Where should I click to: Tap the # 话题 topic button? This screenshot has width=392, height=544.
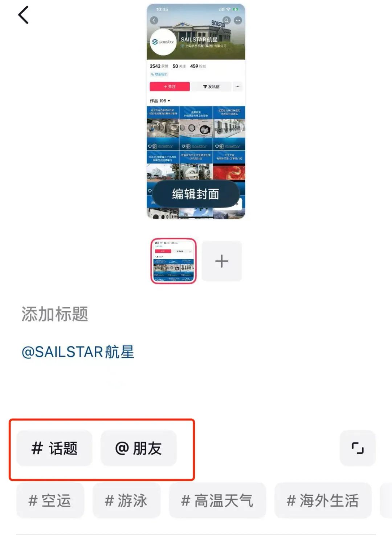point(54,448)
